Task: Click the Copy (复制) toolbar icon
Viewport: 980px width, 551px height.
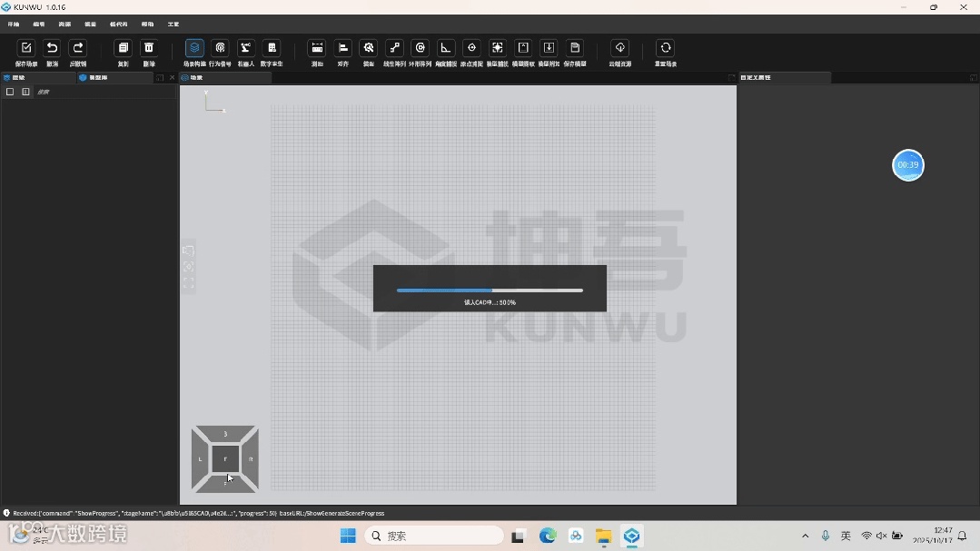Action: pos(124,48)
